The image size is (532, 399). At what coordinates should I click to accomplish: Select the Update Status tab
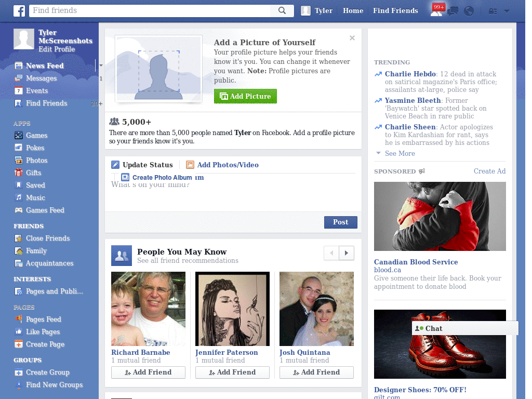[142, 165]
